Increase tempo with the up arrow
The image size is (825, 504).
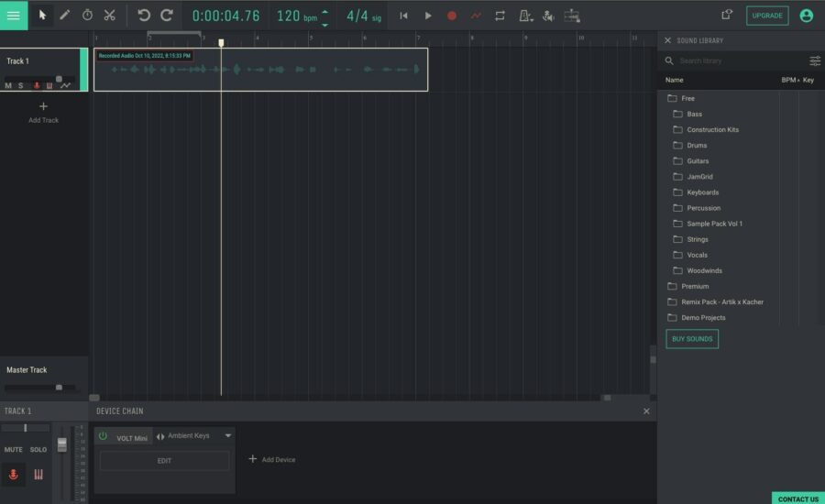click(325, 11)
